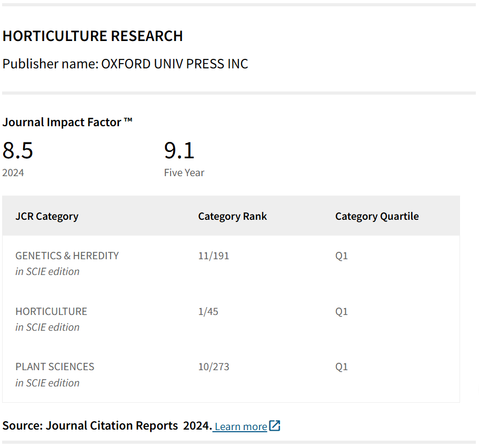Select the PLANT SCIENCES category row
This screenshot has height=448, width=479.
[55, 366]
